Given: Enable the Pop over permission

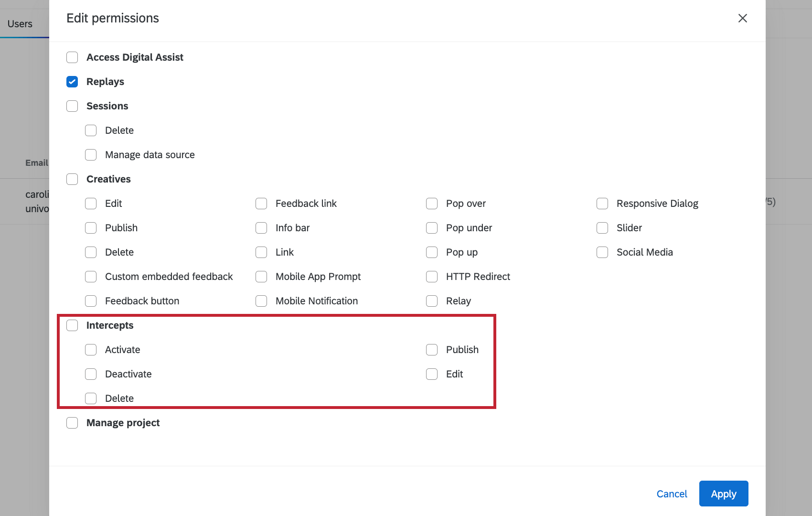Looking at the screenshot, I should pyautogui.click(x=432, y=204).
